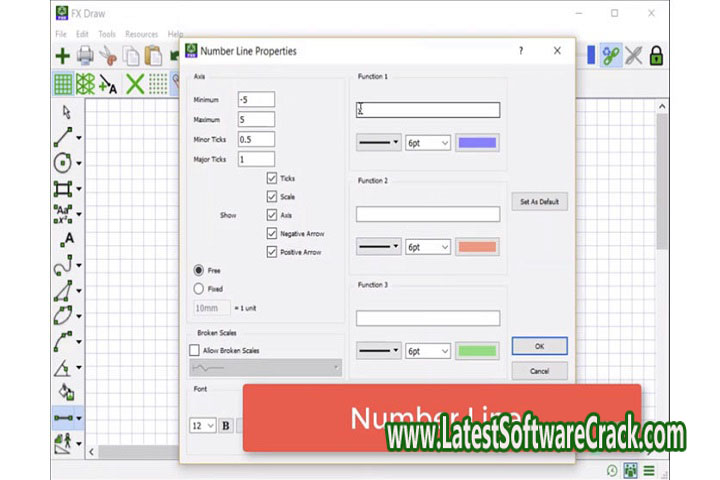The width and height of the screenshot is (720, 480).
Task: Open font size 12 dropdown
Action: [203, 425]
